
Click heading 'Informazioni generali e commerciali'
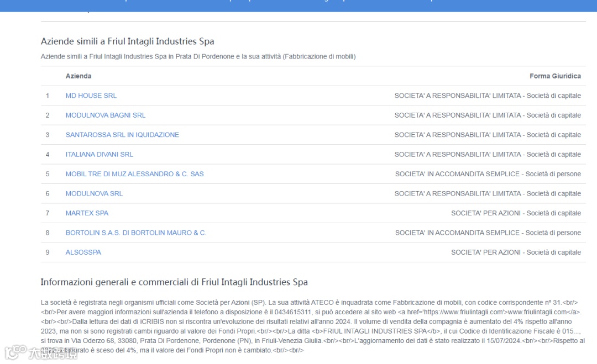pyautogui.click(x=115, y=282)
